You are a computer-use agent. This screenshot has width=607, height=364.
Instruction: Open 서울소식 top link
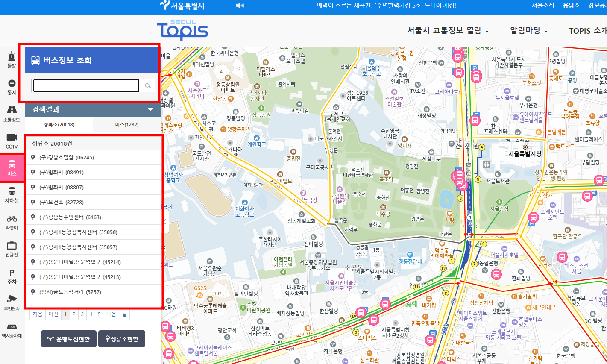pyautogui.click(x=543, y=6)
